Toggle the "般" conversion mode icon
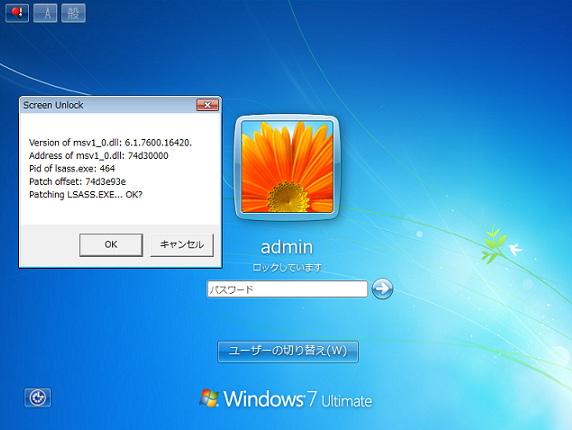The height and width of the screenshot is (430, 572). 73,13
